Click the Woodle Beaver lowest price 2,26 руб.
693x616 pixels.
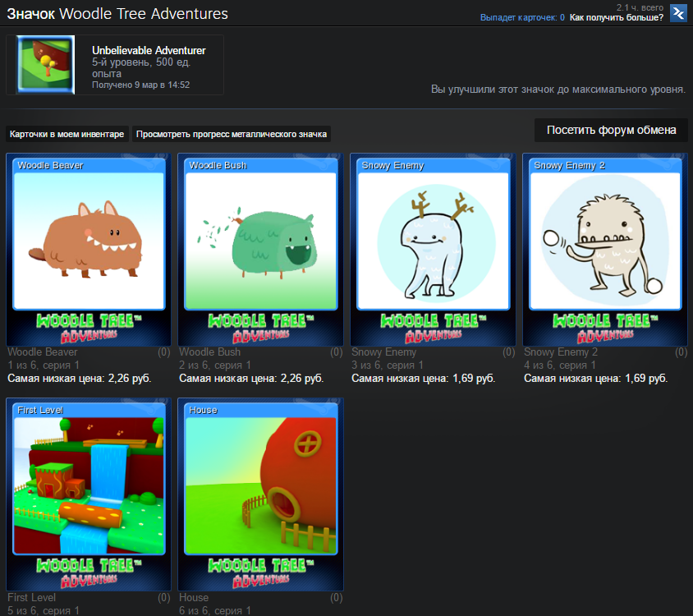coord(80,379)
